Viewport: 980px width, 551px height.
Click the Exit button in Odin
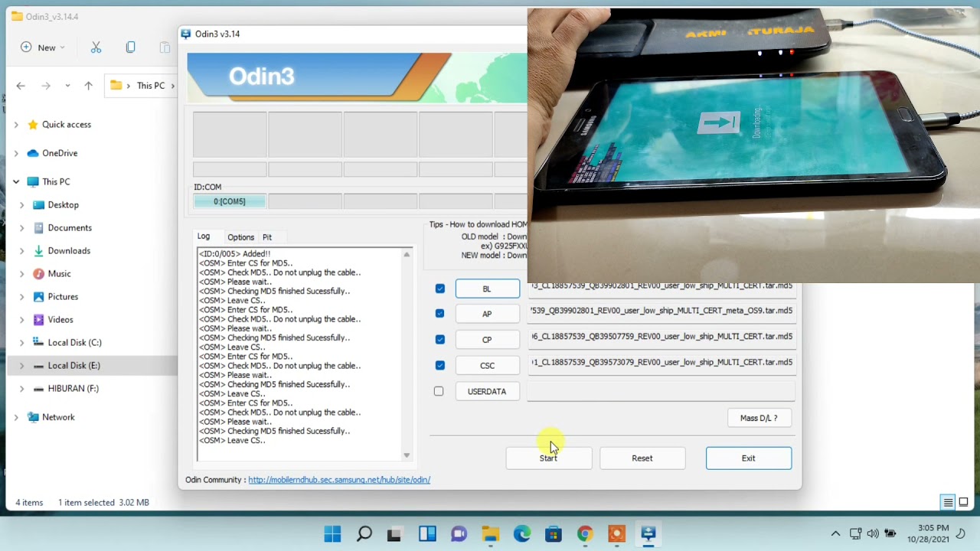coord(749,458)
